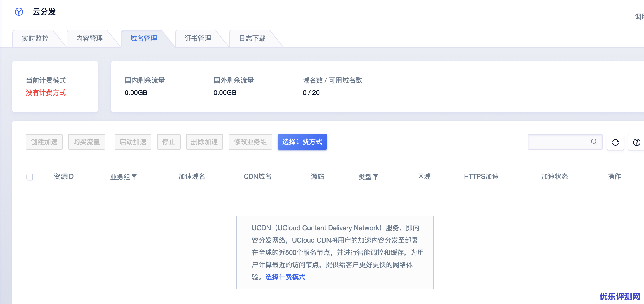Refresh the domain list
This screenshot has width=644, height=304.
(615, 142)
